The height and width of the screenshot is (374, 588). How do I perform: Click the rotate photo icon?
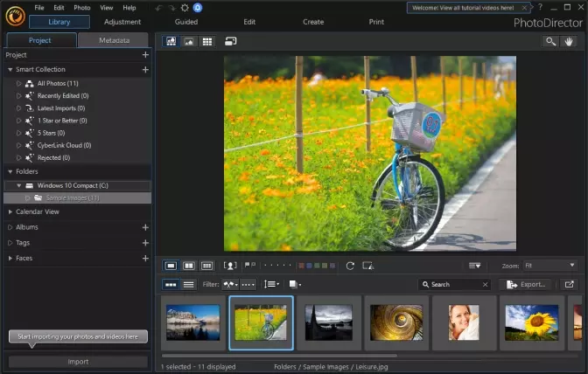pos(350,266)
